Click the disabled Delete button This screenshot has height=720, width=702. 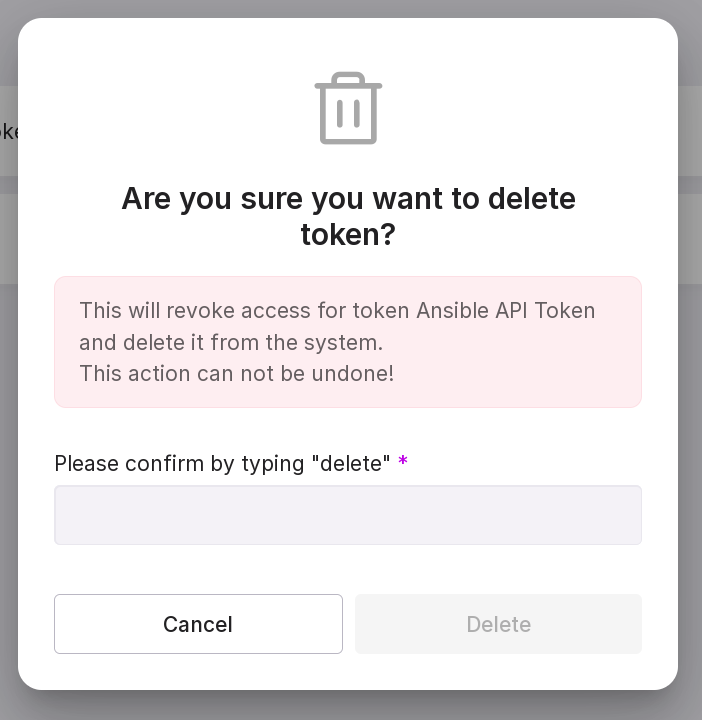pos(498,624)
